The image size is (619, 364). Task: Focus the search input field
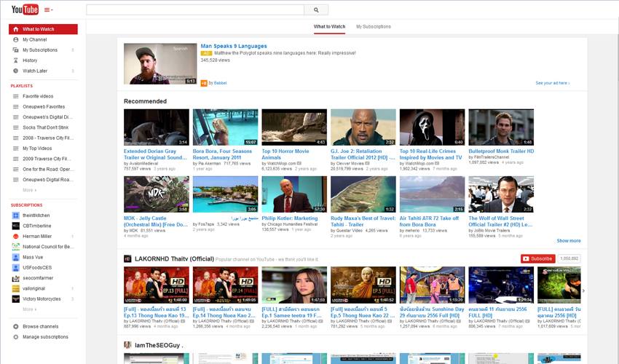click(x=195, y=10)
